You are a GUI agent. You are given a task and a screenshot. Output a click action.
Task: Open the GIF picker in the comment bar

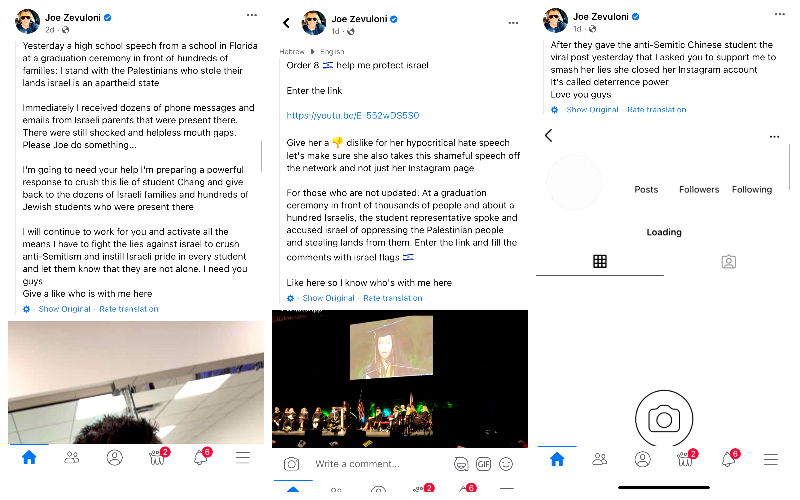(x=483, y=464)
